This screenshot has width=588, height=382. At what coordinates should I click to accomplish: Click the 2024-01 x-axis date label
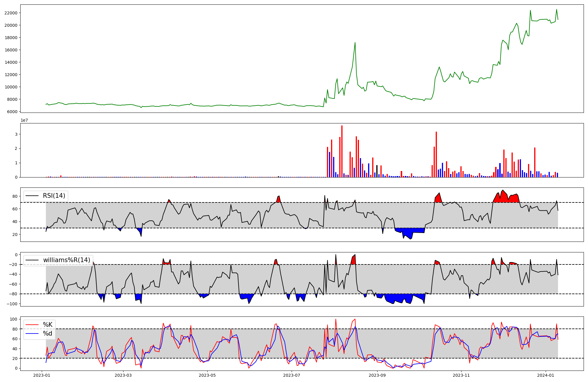[546, 375]
